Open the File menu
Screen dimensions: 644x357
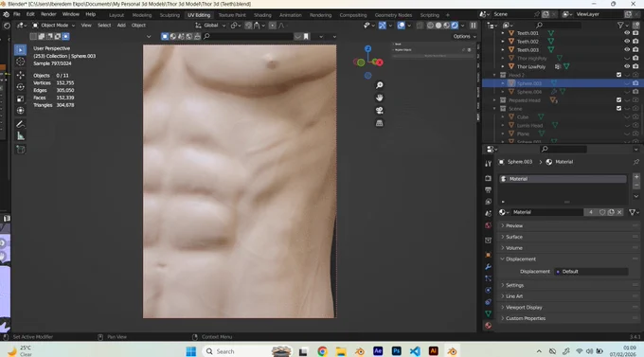[17, 14]
